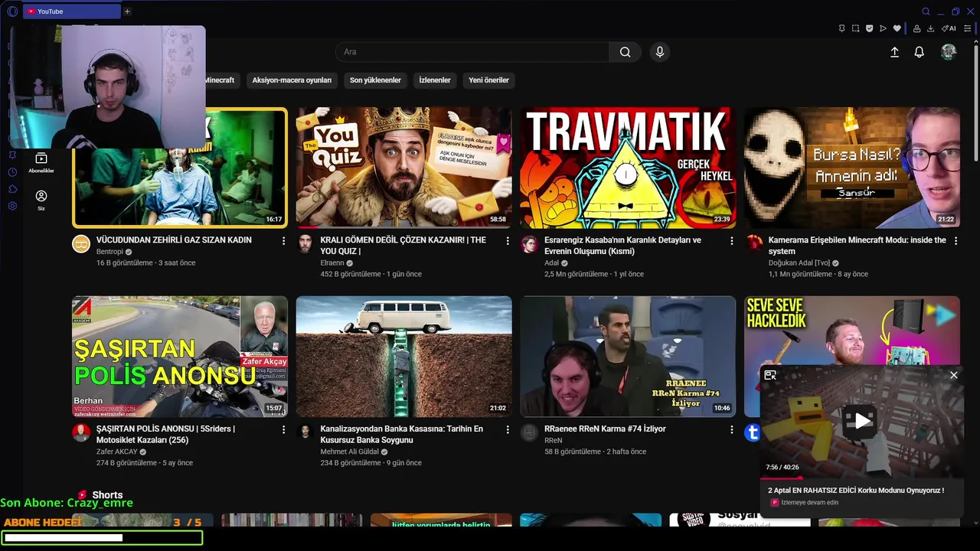Open Siz (You) in YouTube mini guide
The image size is (980, 551).
pos(41,201)
